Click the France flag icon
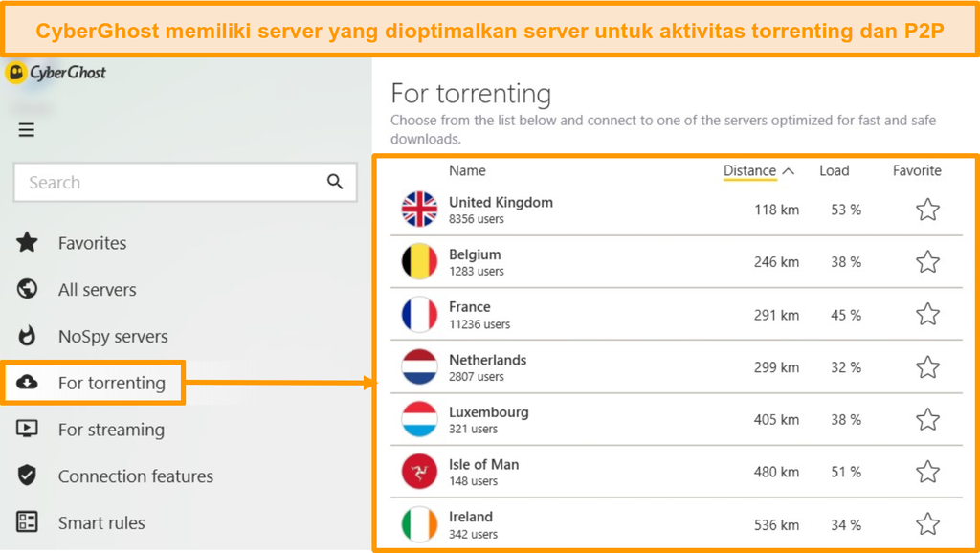Image resolution: width=980 pixels, height=553 pixels. click(419, 315)
